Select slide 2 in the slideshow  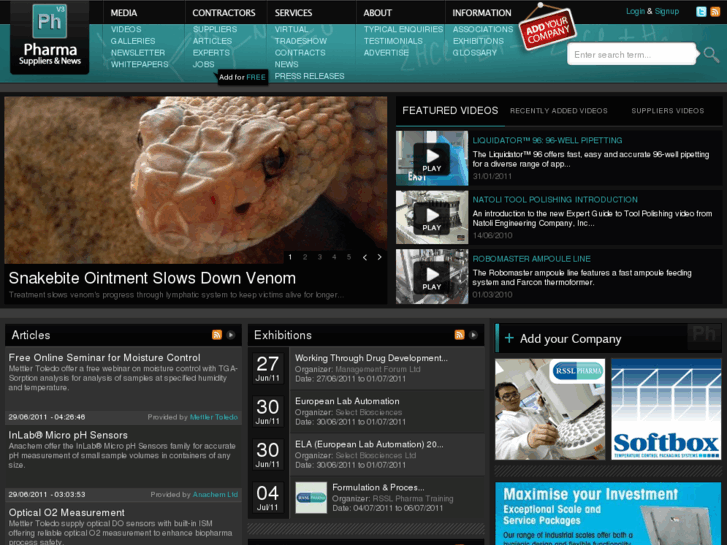click(x=305, y=257)
